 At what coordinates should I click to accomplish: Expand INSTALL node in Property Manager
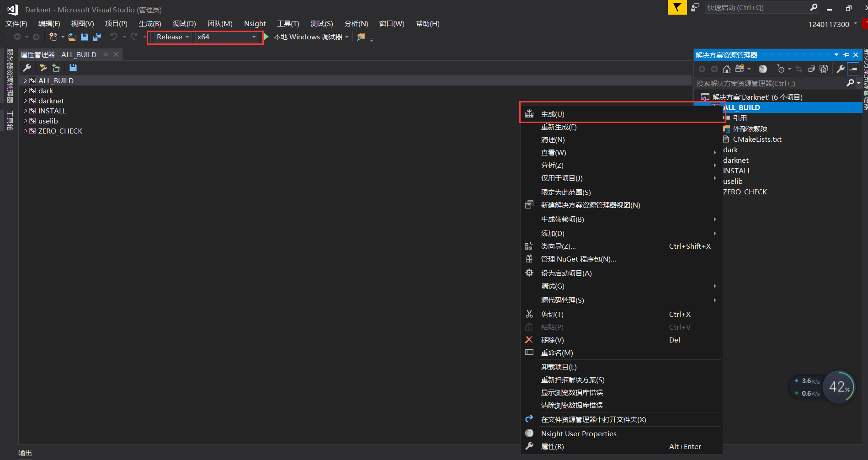[x=25, y=111]
